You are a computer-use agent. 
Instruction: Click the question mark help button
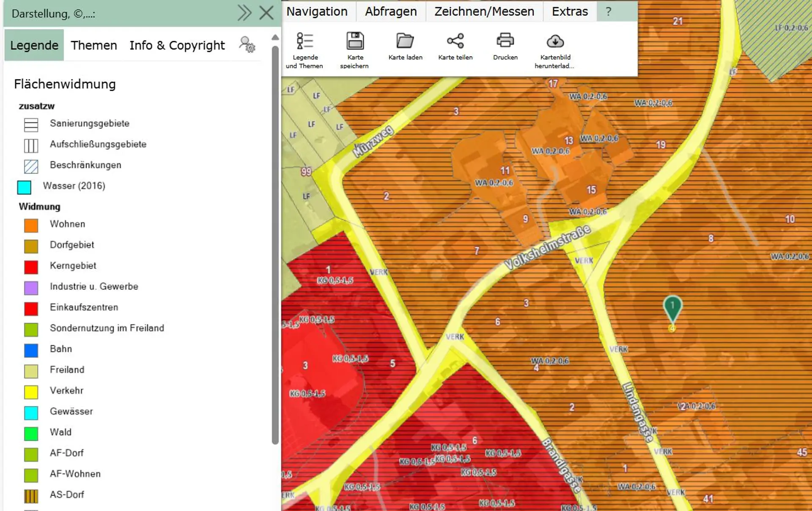pyautogui.click(x=608, y=11)
